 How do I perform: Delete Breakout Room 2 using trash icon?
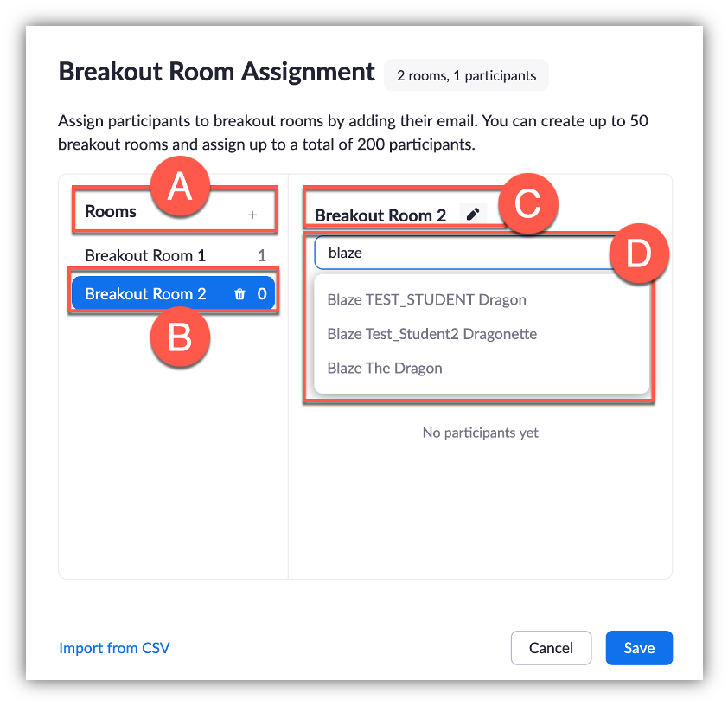[239, 294]
